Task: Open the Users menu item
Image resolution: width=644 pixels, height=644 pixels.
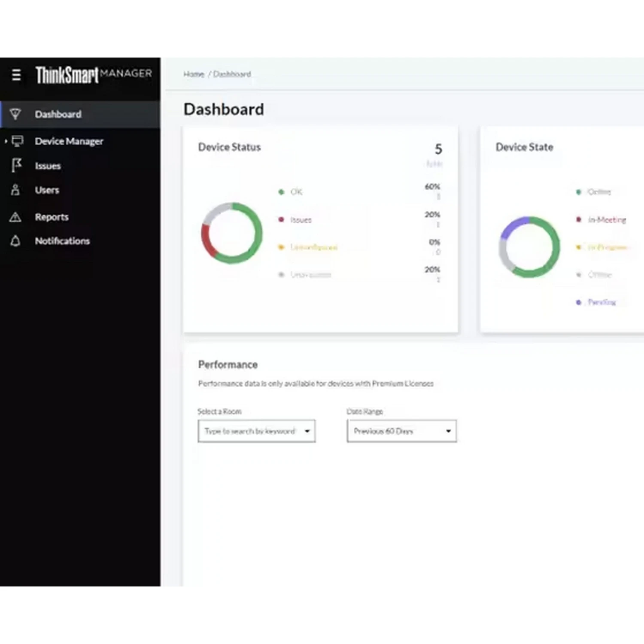Action: coord(47,190)
